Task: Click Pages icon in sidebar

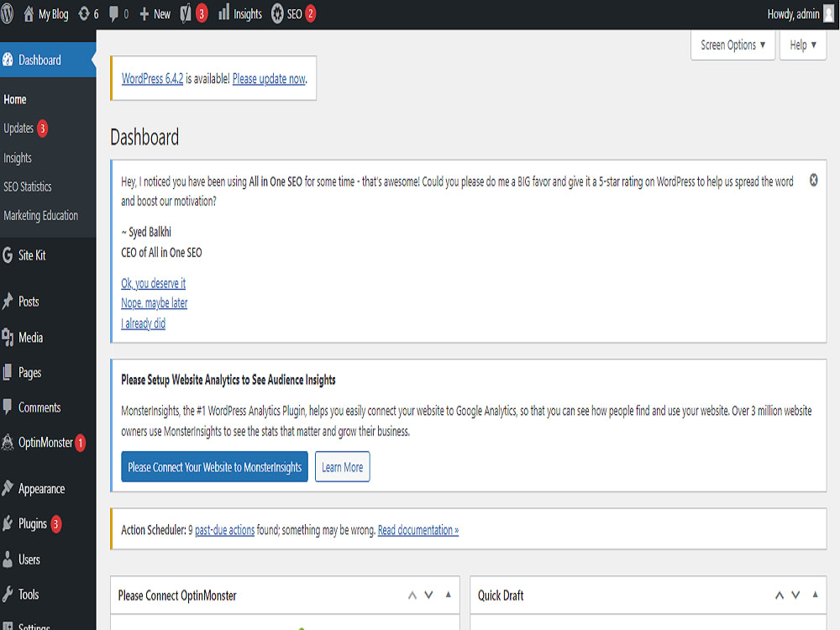Action: pos(8,372)
